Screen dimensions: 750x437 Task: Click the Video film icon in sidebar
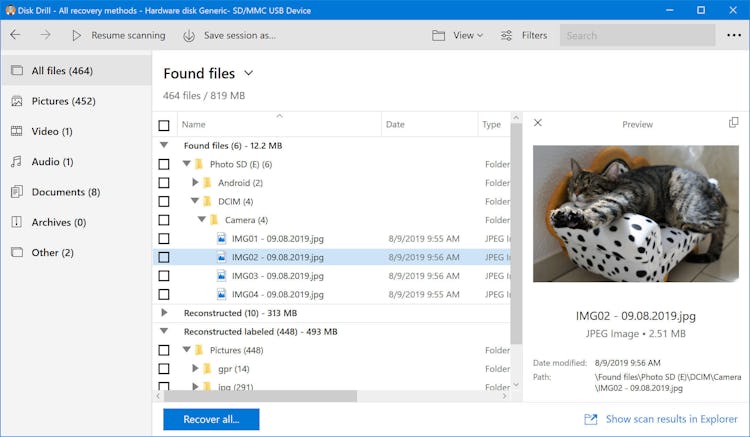tap(17, 131)
